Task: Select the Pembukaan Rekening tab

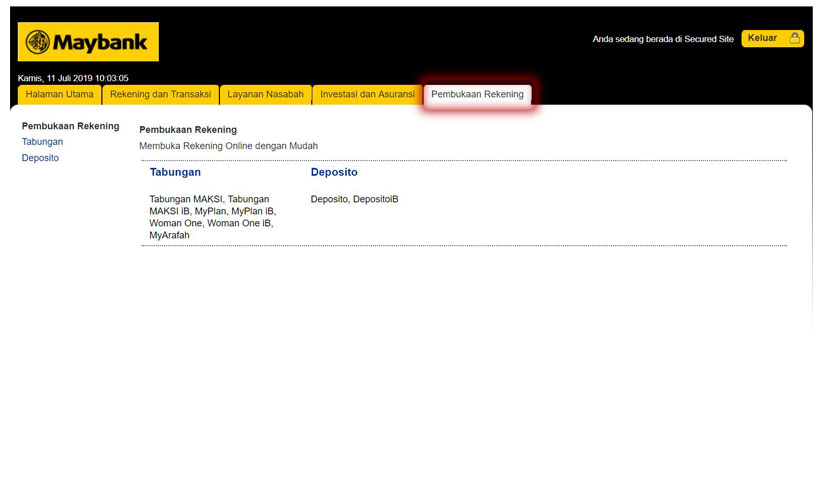Action: 477,95
